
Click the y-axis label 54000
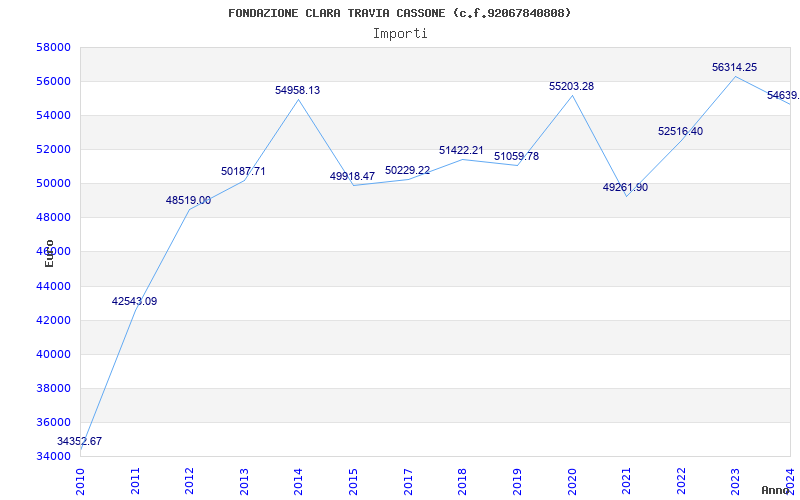tap(53, 116)
